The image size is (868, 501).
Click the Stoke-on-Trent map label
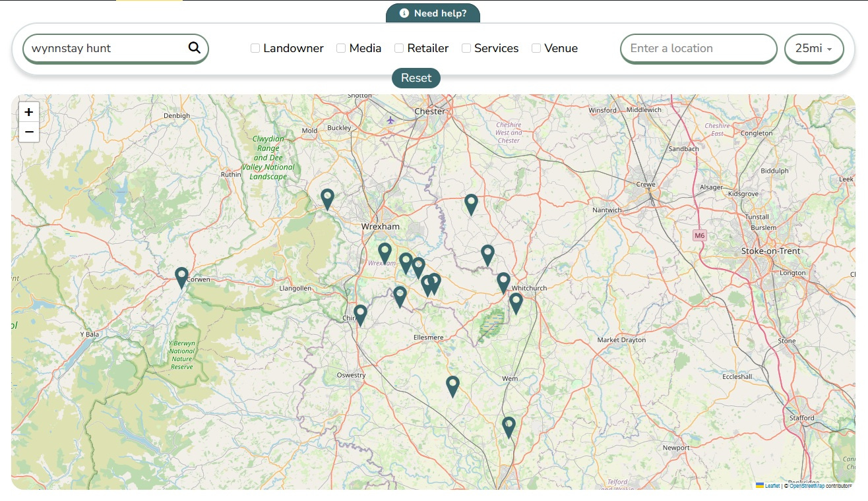(x=770, y=250)
